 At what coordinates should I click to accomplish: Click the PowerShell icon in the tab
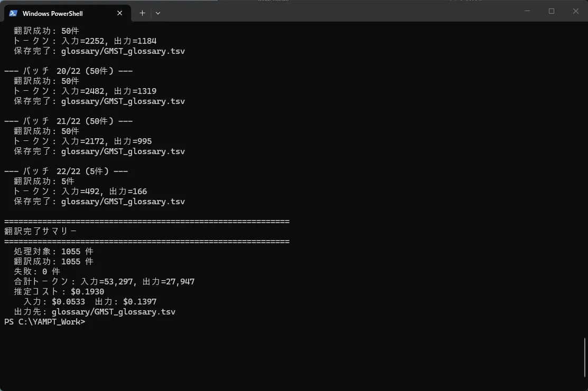click(13, 13)
